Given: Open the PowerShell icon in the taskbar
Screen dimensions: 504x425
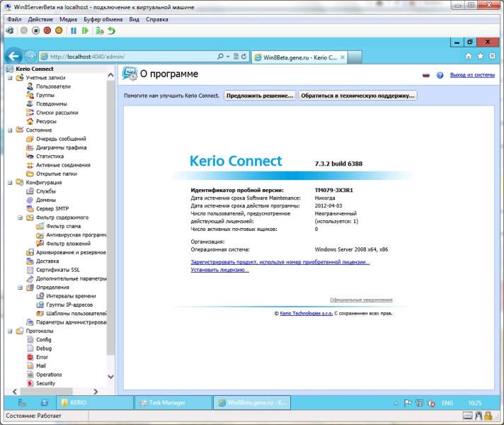Looking at the screenshot, I should (x=44, y=402).
